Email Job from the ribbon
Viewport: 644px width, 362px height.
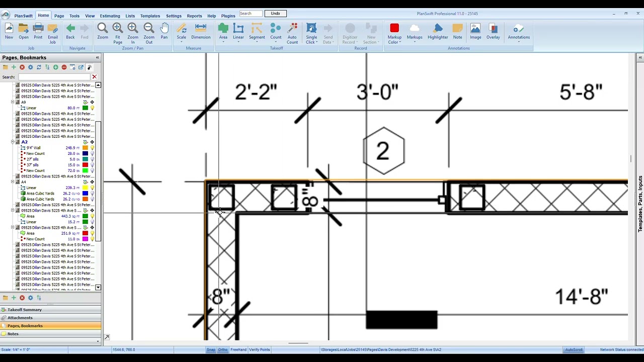(x=52, y=33)
